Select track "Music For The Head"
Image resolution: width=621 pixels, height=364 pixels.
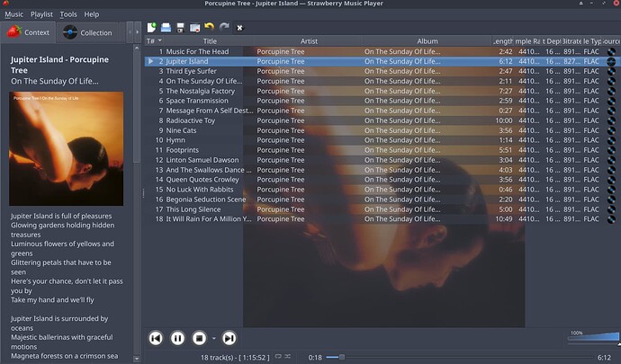coord(197,51)
